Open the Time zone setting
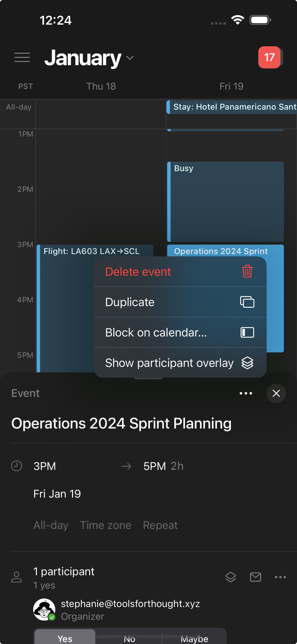The image size is (297, 644). (x=105, y=525)
